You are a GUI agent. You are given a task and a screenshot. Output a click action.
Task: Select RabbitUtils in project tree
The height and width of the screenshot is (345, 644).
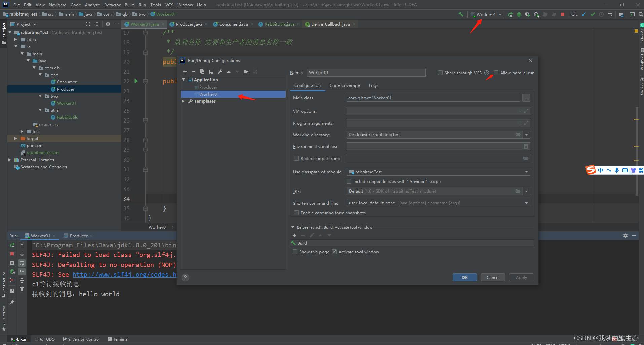tap(67, 117)
